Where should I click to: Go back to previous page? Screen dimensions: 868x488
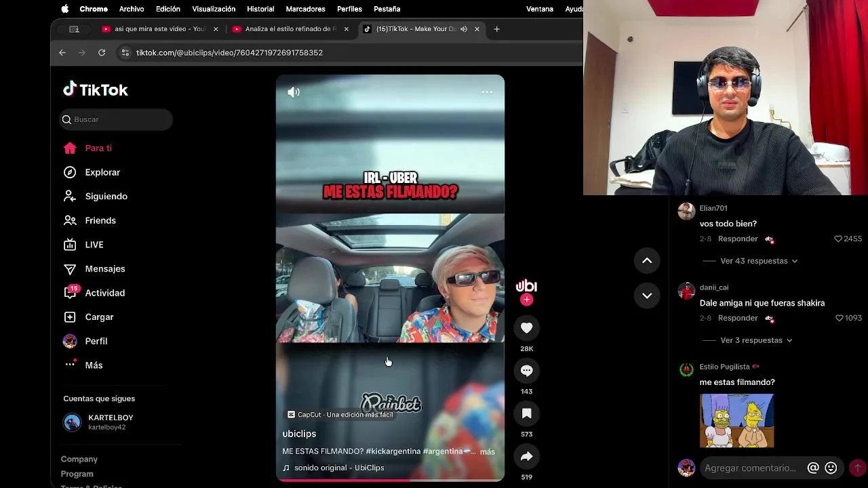pyautogui.click(x=62, y=52)
